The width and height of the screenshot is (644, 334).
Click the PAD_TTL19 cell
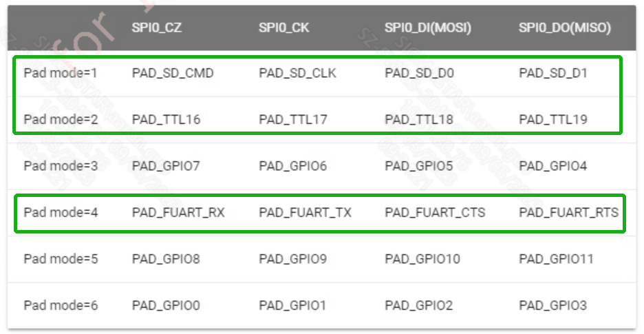(553, 119)
